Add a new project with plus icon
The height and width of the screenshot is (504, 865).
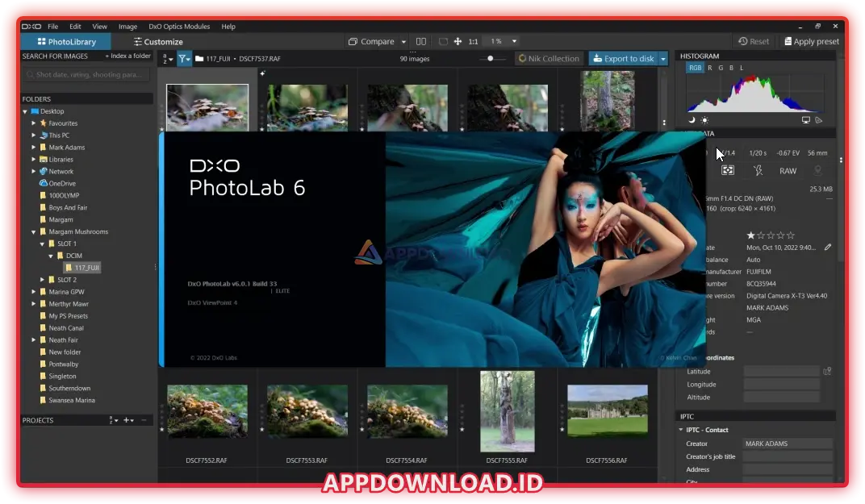tap(127, 420)
